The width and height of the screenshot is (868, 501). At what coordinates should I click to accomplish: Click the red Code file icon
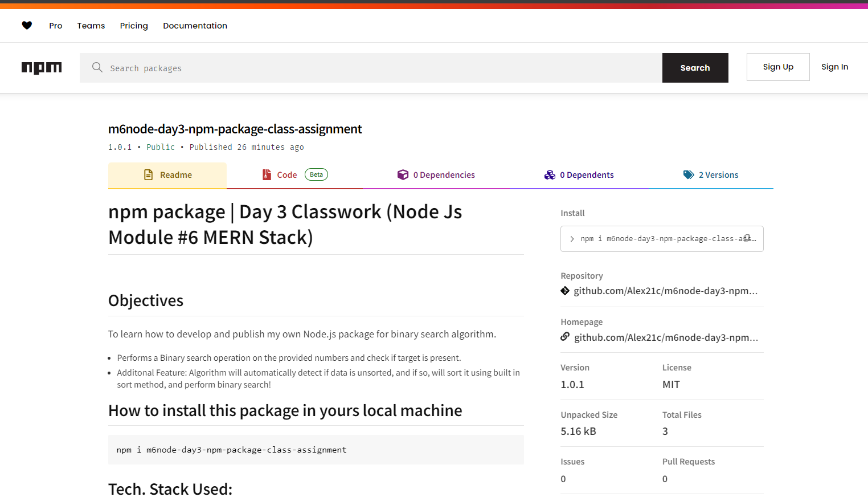(x=267, y=174)
